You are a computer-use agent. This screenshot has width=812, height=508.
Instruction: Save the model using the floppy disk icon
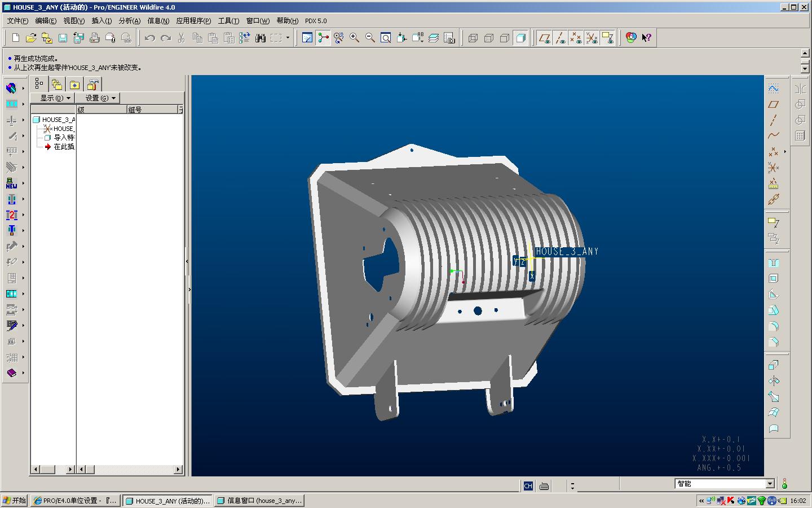pos(63,38)
